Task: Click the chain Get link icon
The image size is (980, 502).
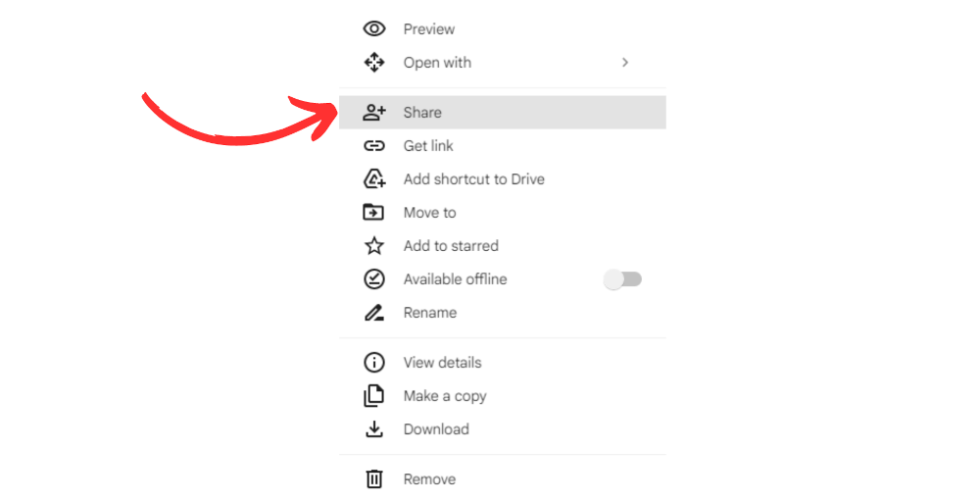Action: (373, 146)
